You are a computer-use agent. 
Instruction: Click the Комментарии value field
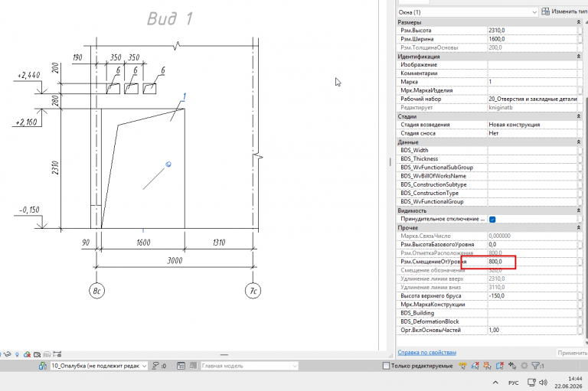[533, 73]
